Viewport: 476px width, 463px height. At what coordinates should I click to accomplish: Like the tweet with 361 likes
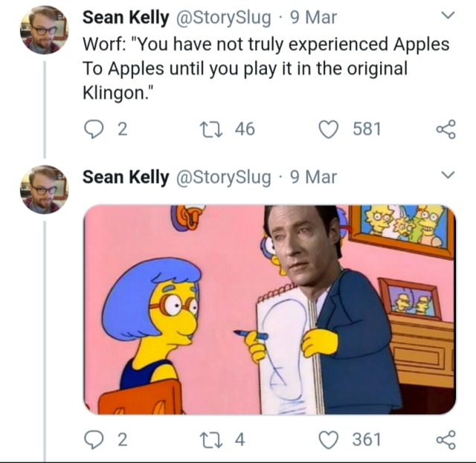(329, 439)
